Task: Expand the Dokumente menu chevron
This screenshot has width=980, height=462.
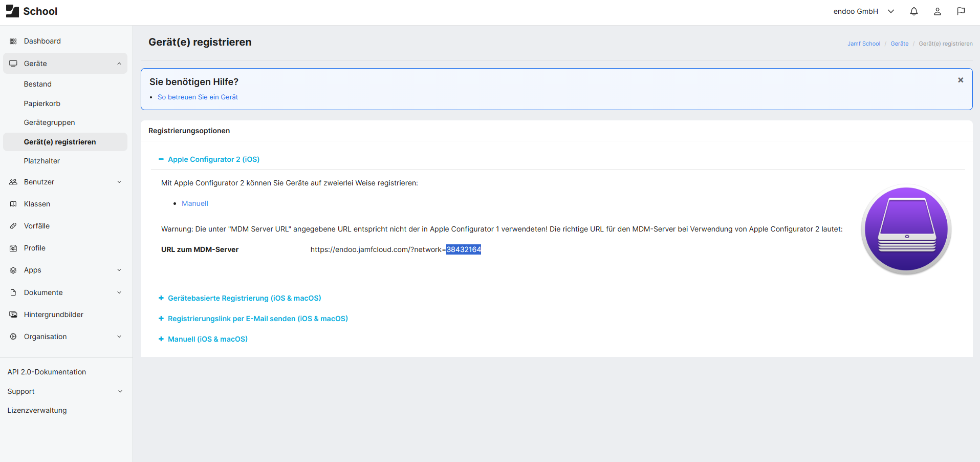Action: (x=119, y=292)
